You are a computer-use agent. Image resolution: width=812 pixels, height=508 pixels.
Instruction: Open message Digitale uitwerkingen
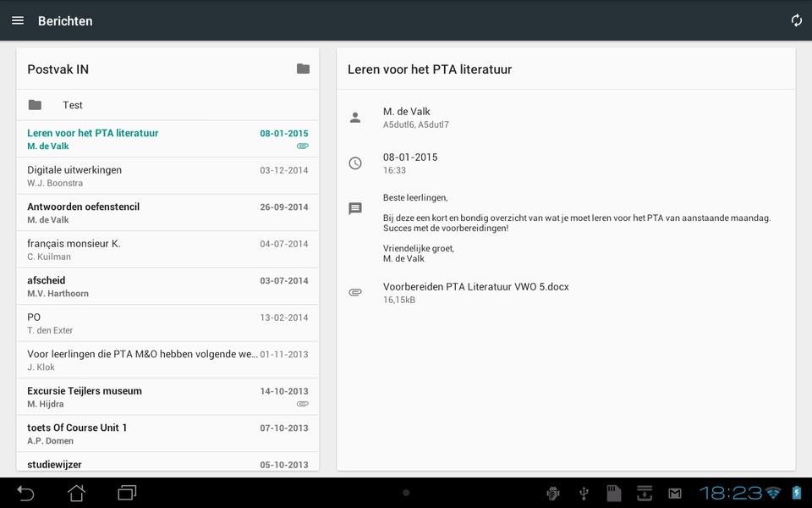click(x=167, y=176)
